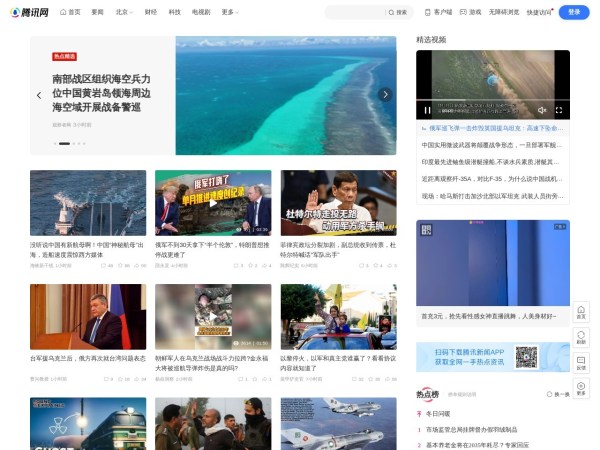This screenshot has width=600, height=450.
Task: Open the floating 反馈 feedback icon
Action: [x=581, y=363]
